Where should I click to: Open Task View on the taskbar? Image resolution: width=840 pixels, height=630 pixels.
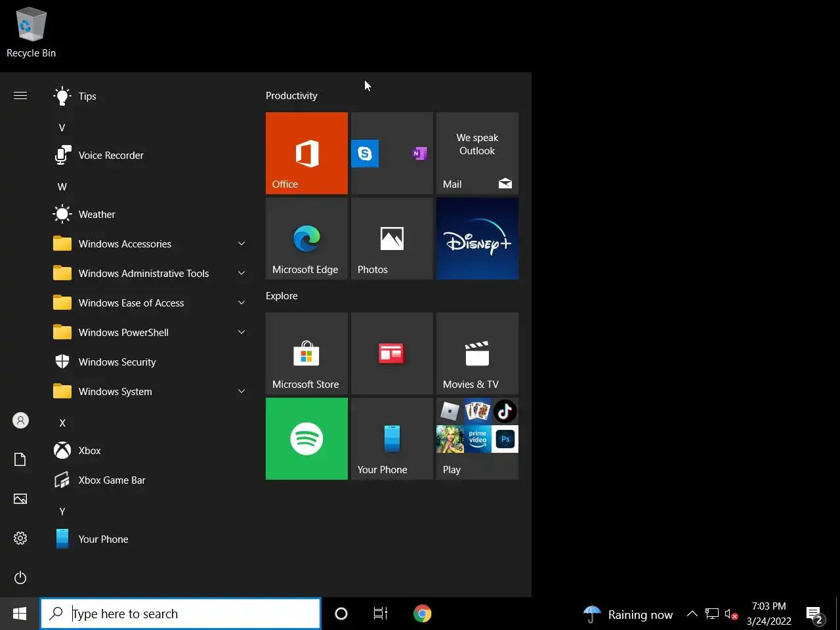click(381, 614)
